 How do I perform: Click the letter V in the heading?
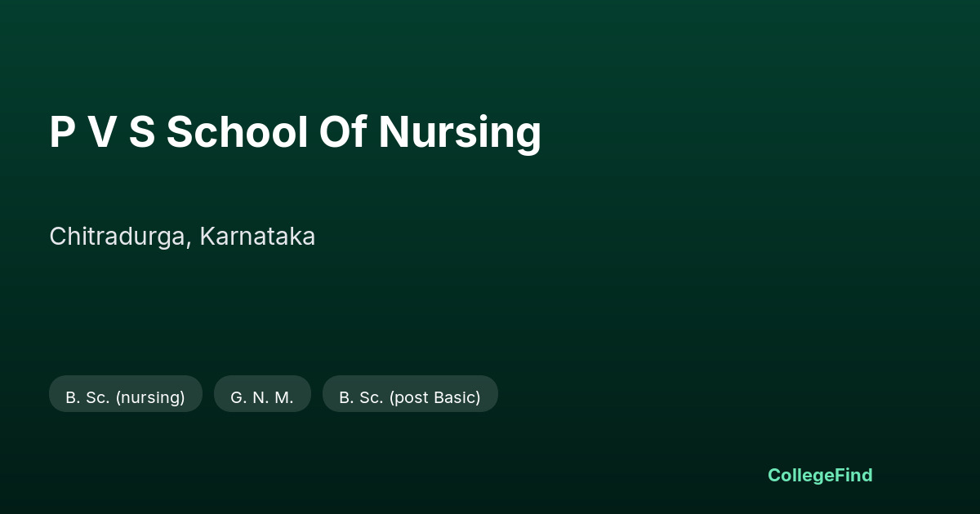[101, 132]
